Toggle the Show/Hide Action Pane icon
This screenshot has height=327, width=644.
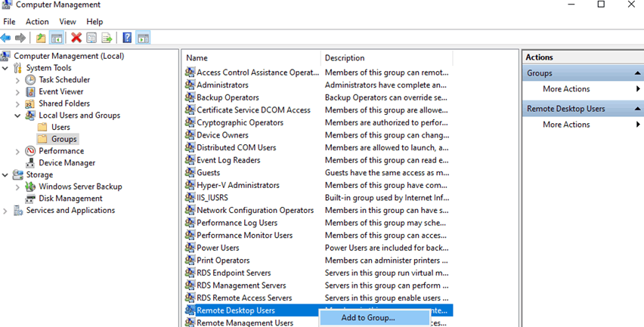point(143,39)
